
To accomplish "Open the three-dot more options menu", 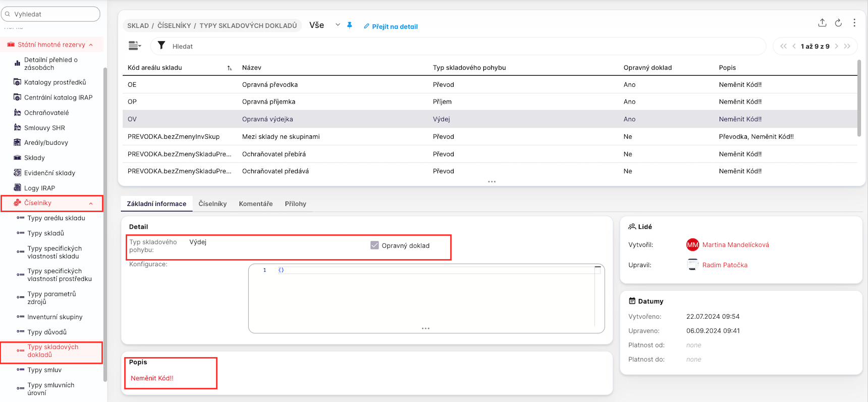I will [854, 23].
